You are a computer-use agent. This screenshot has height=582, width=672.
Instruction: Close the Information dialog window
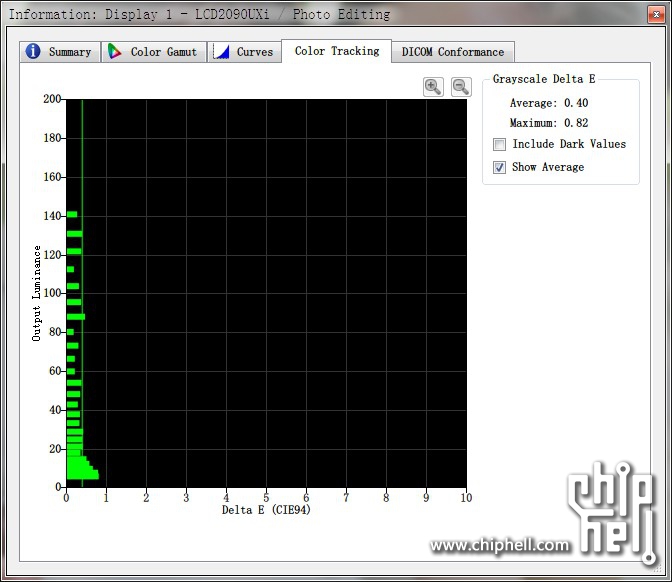[656, 14]
